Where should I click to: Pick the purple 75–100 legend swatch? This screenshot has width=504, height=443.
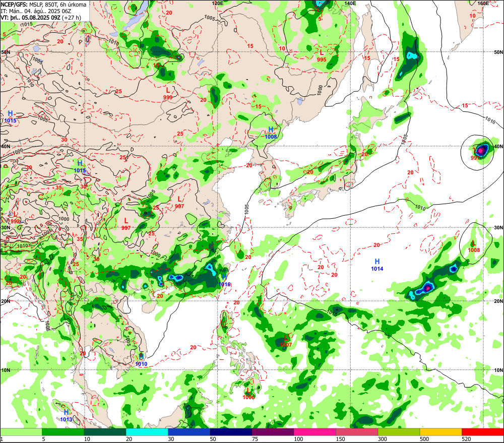pos(273,432)
